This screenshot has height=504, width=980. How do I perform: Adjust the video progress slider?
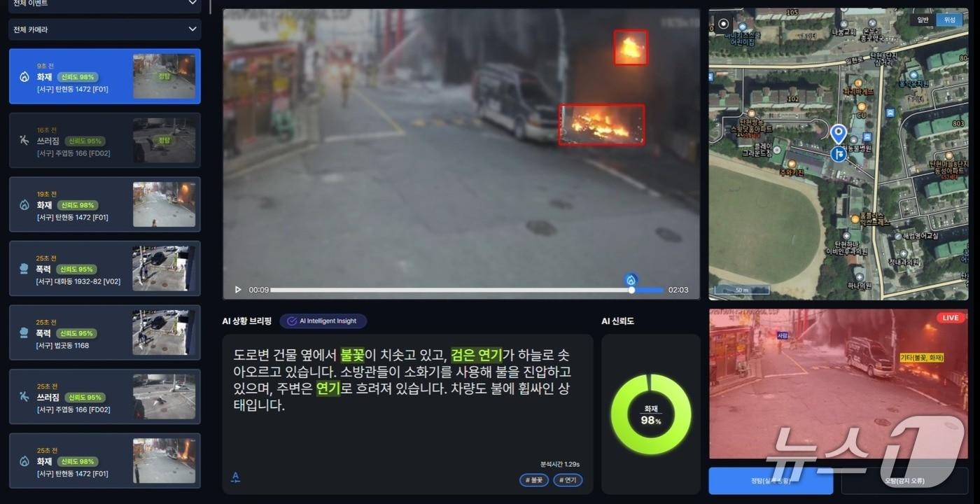click(x=467, y=290)
